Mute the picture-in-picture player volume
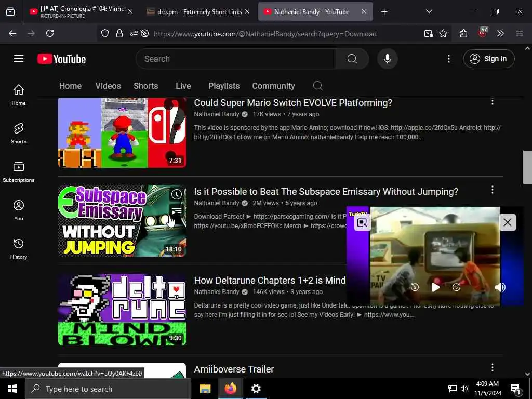This screenshot has height=399, width=532. click(500, 287)
